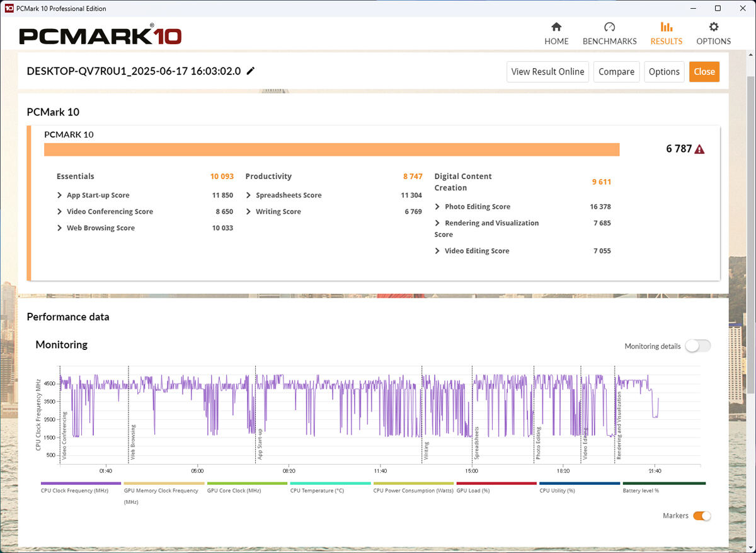Click View Result Online button
The image size is (756, 553).
pos(547,72)
